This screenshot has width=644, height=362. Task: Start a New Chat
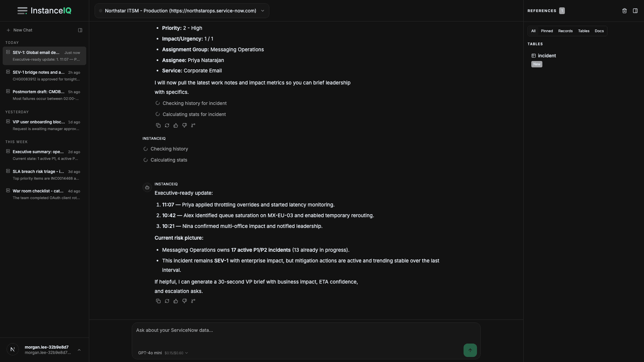(20, 30)
